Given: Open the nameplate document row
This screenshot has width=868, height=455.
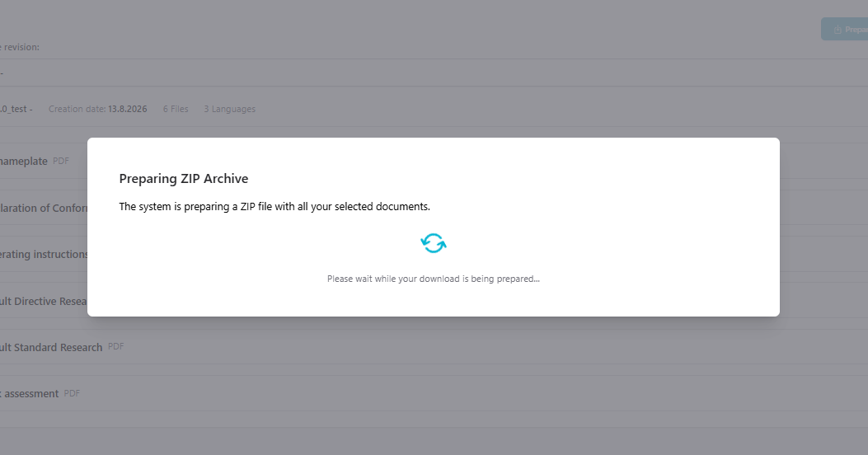Looking at the screenshot, I should pos(24,161).
